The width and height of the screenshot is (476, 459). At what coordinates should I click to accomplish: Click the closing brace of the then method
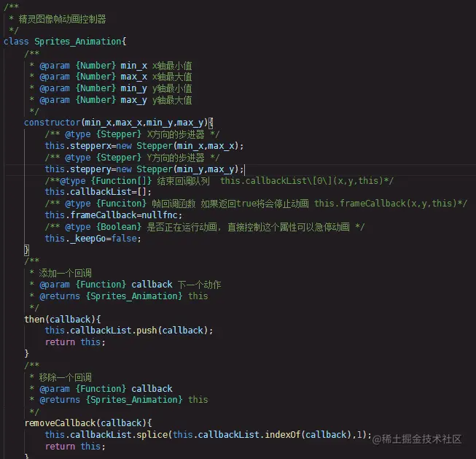(x=27, y=353)
